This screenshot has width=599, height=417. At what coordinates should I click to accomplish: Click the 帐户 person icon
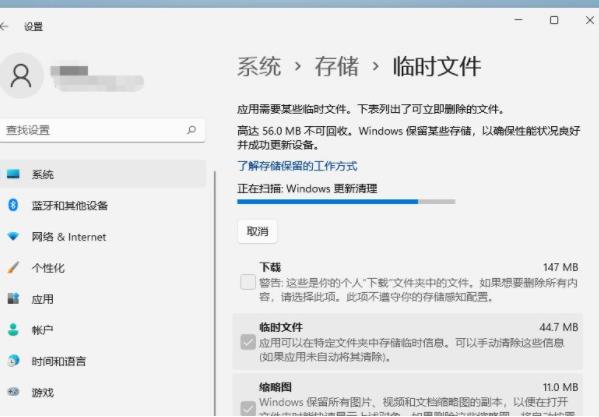[x=13, y=329]
